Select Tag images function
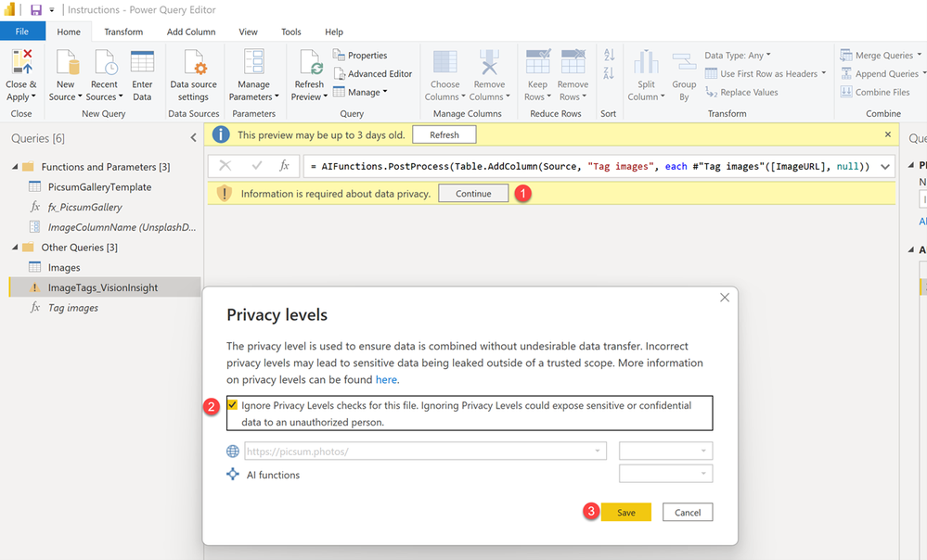The height and width of the screenshot is (560, 927). click(x=73, y=308)
